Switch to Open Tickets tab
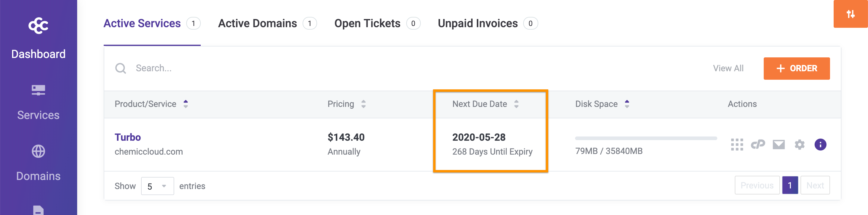The height and width of the screenshot is (215, 868). pyautogui.click(x=367, y=23)
